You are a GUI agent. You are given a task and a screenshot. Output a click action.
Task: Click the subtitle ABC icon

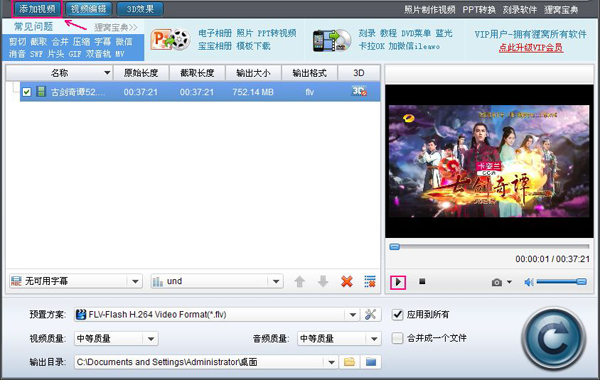[x=16, y=281]
